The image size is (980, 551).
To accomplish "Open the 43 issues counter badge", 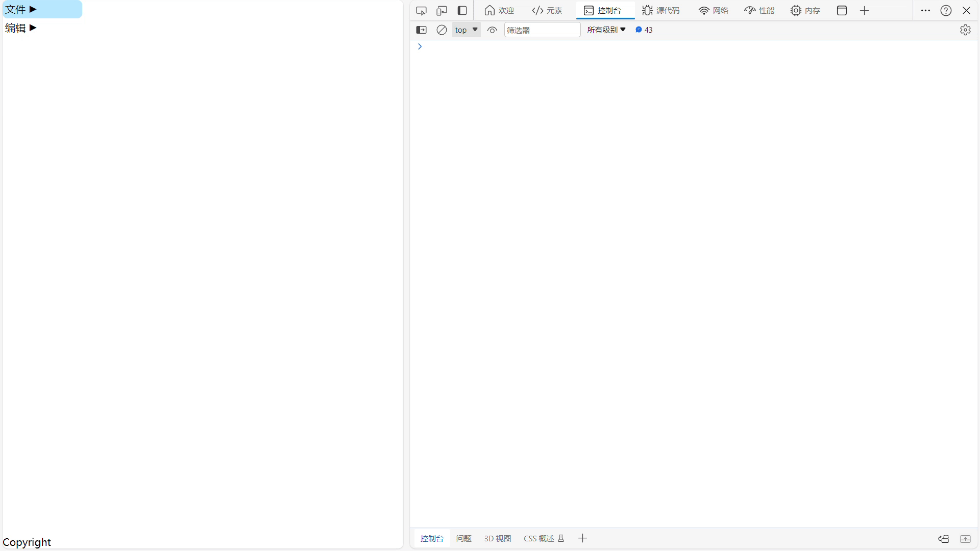I will 644,30.
